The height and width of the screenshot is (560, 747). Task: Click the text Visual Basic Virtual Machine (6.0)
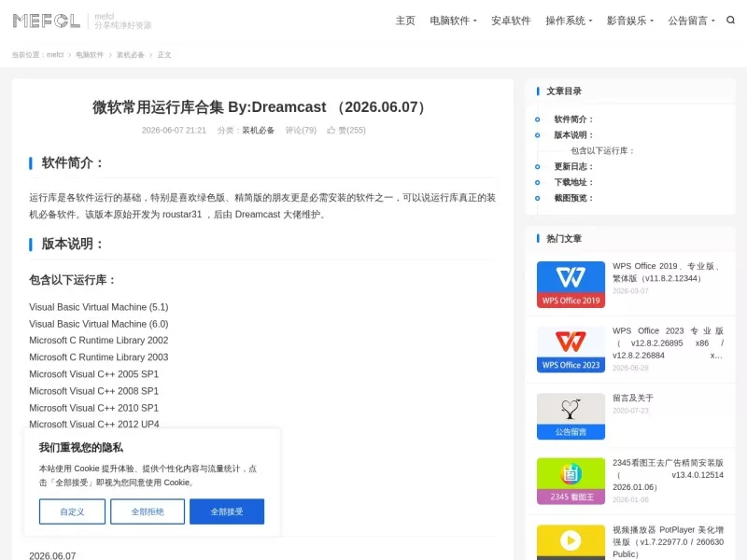click(x=99, y=324)
